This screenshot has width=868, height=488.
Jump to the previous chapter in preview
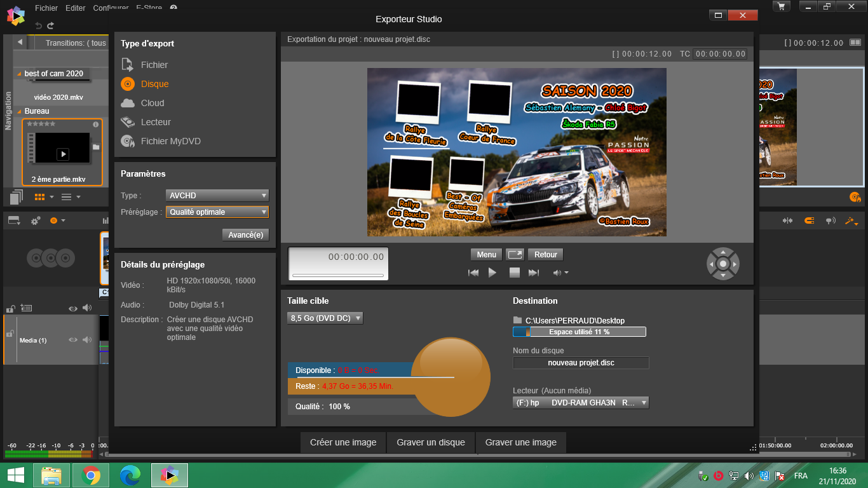coord(473,273)
